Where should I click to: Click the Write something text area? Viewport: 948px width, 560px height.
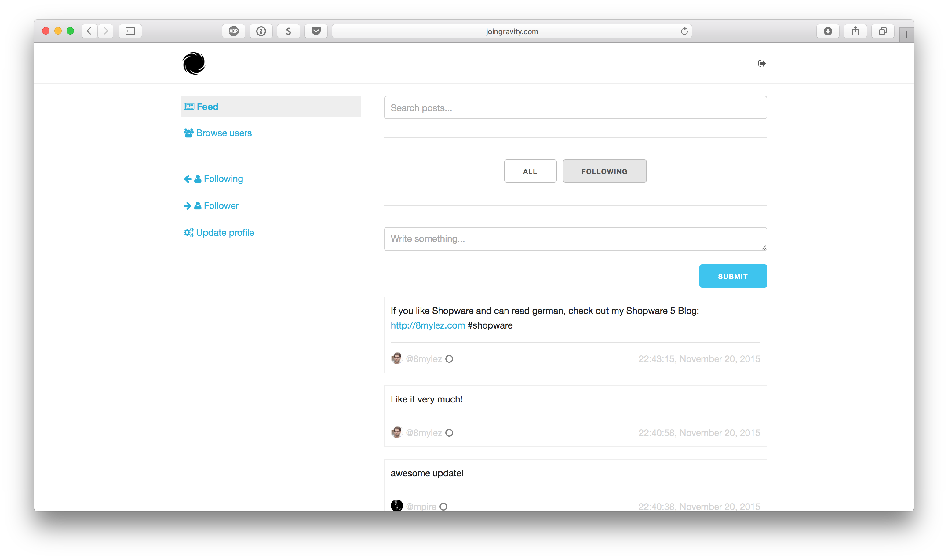click(x=575, y=239)
